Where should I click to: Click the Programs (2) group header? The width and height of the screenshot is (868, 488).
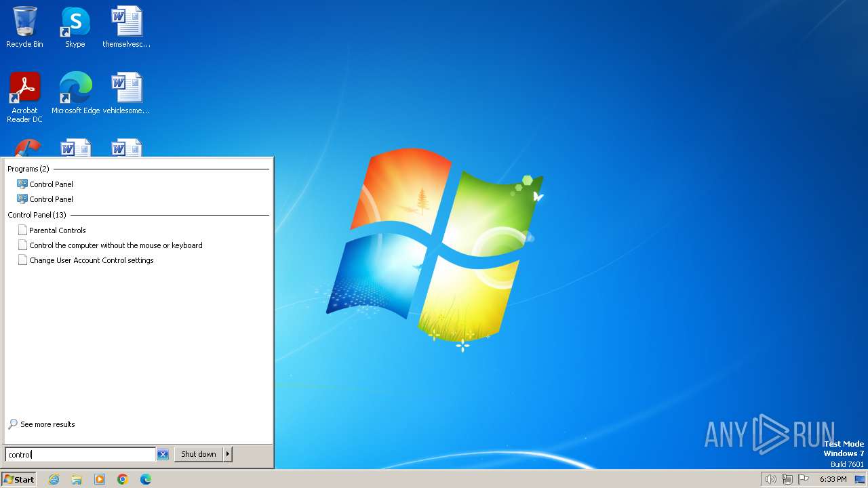pyautogui.click(x=28, y=169)
